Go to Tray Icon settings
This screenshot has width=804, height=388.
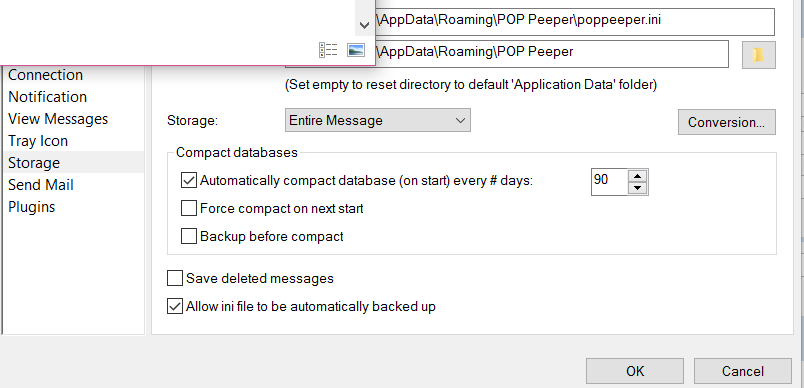[38, 141]
